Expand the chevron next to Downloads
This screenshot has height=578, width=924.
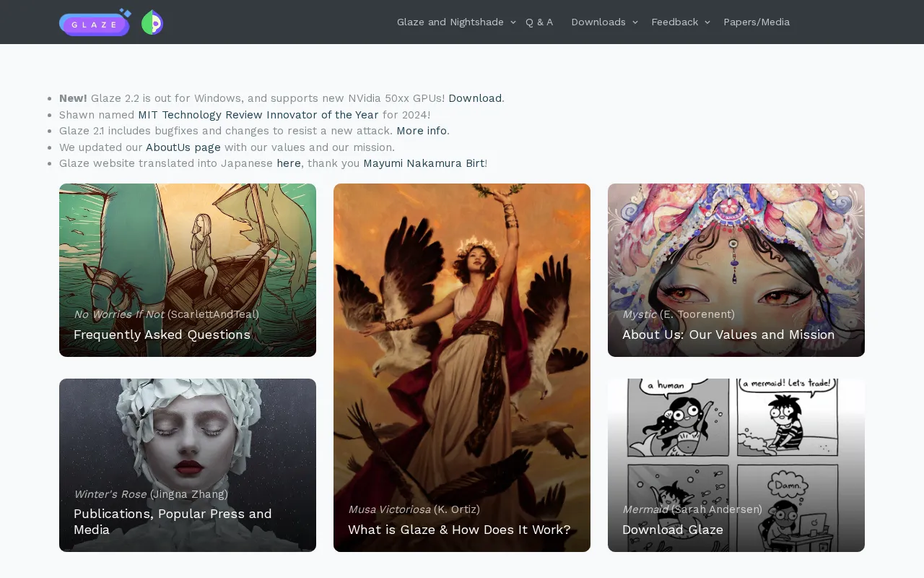(635, 22)
